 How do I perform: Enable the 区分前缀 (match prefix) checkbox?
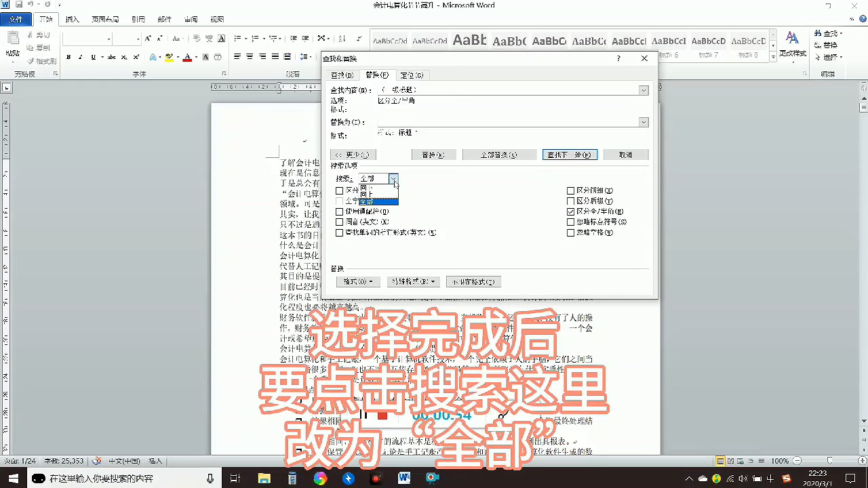tap(571, 191)
